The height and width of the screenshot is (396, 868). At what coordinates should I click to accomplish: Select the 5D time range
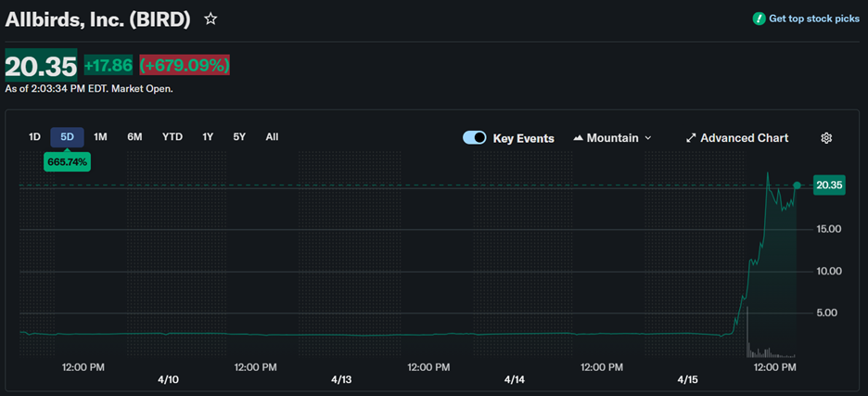(67, 137)
